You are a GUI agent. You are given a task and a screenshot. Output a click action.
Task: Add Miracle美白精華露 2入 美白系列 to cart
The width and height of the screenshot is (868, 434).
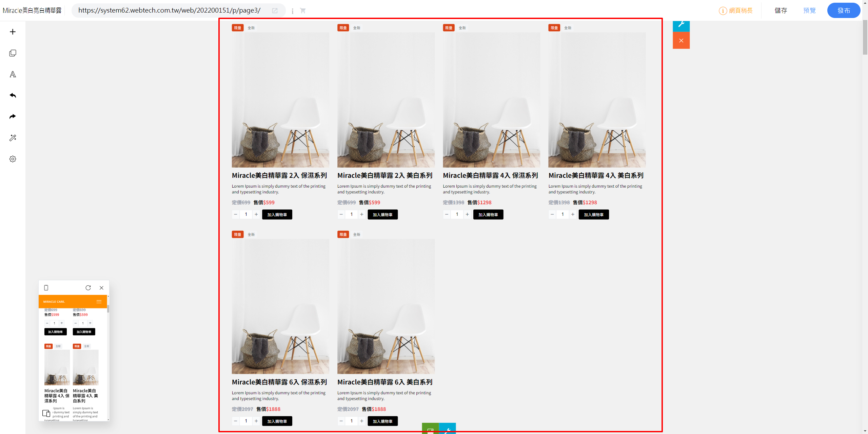point(382,214)
